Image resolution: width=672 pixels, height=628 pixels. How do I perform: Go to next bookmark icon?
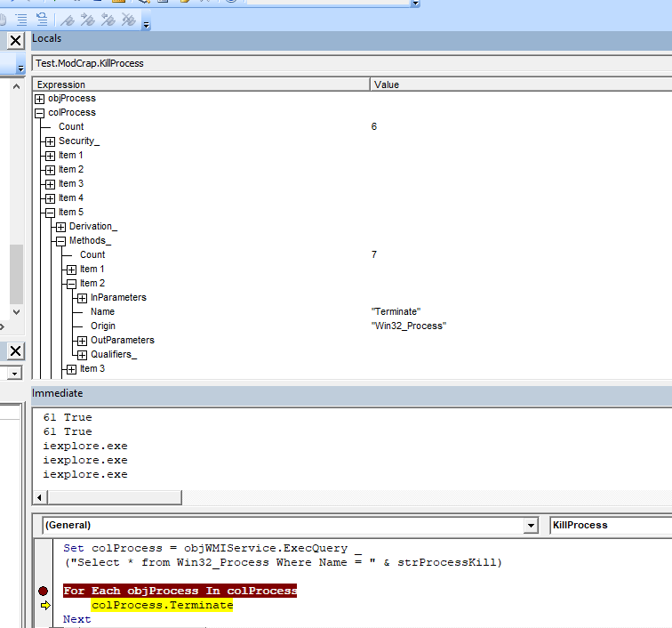tap(87, 20)
